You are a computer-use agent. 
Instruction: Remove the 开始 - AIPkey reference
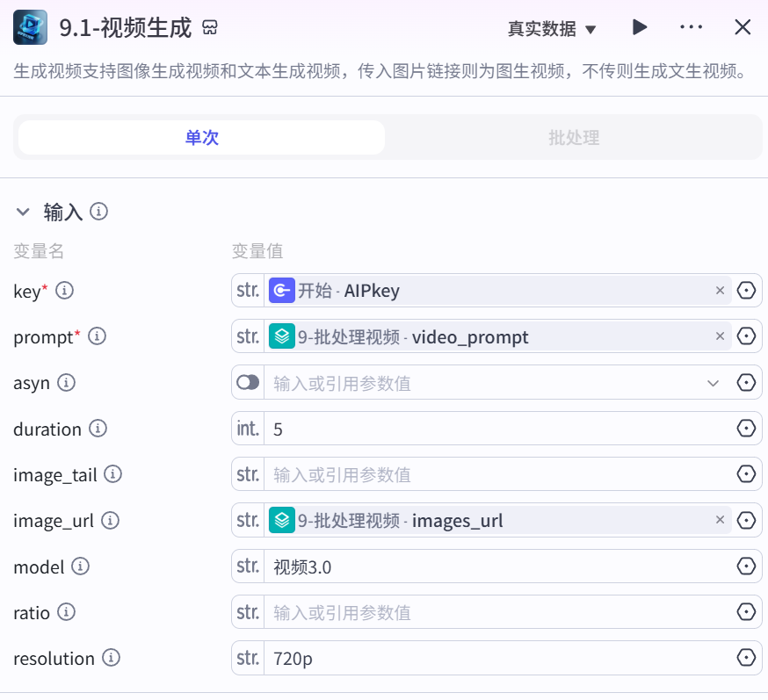point(720,291)
